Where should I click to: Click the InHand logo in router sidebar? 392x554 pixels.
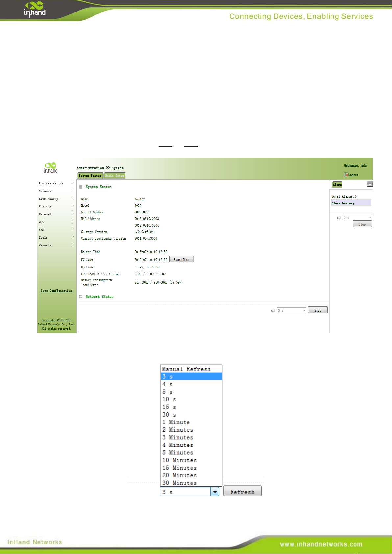51,168
